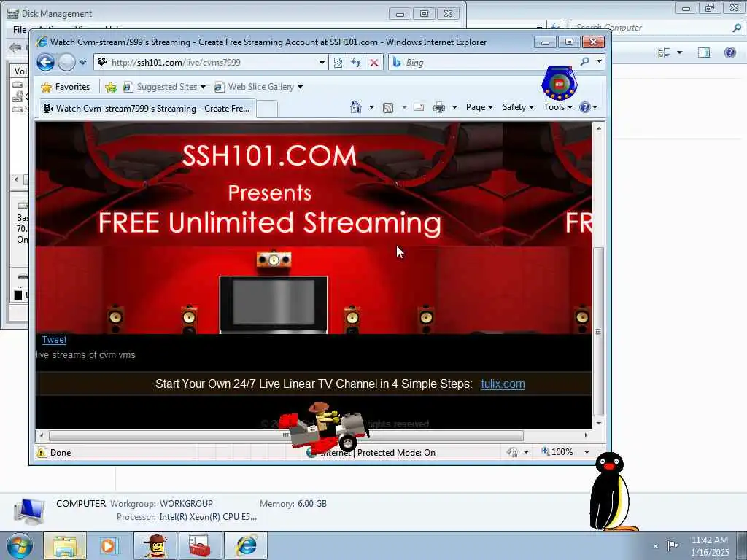This screenshot has width=747, height=560.
Task: Expand the Explorer view options dropdown arrow
Action: click(x=679, y=52)
